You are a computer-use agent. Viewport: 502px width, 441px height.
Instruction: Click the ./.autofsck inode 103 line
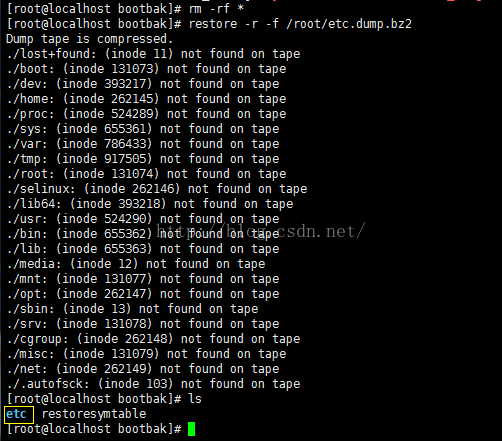point(153,384)
